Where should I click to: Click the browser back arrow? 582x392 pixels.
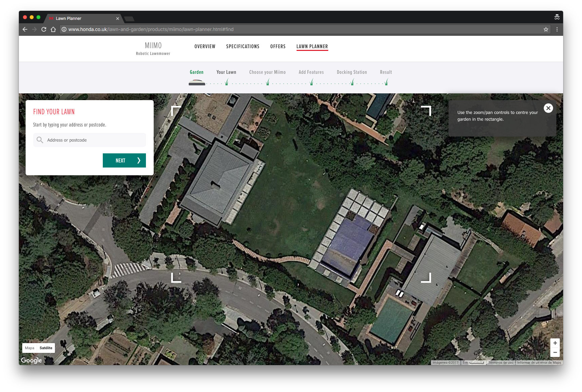pos(25,29)
